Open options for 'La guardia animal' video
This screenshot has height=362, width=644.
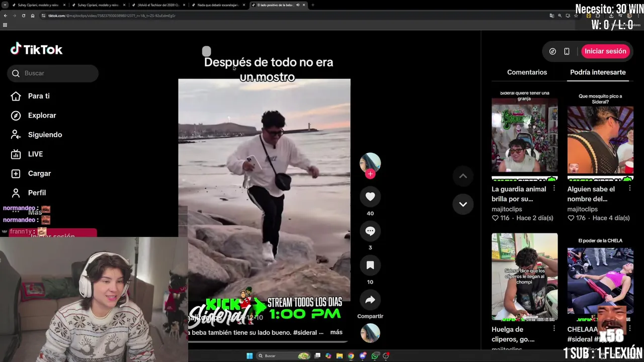pos(554,189)
